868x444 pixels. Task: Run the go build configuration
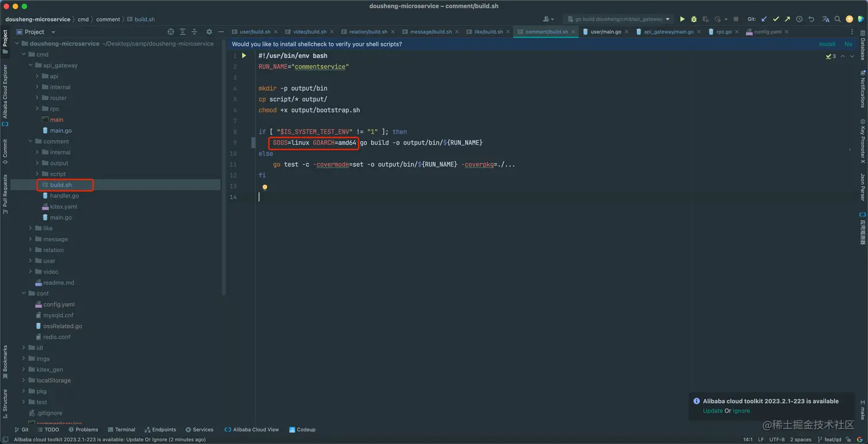(x=682, y=19)
